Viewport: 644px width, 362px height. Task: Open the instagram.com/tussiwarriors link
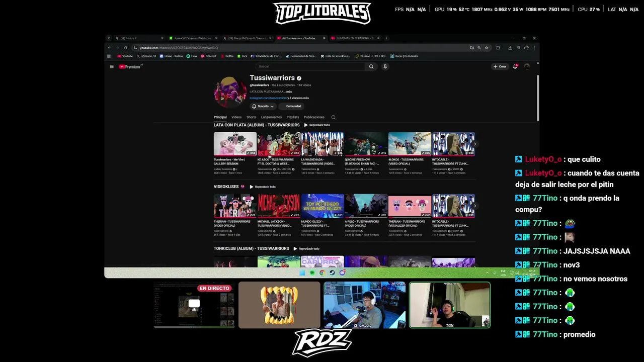(x=268, y=98)
